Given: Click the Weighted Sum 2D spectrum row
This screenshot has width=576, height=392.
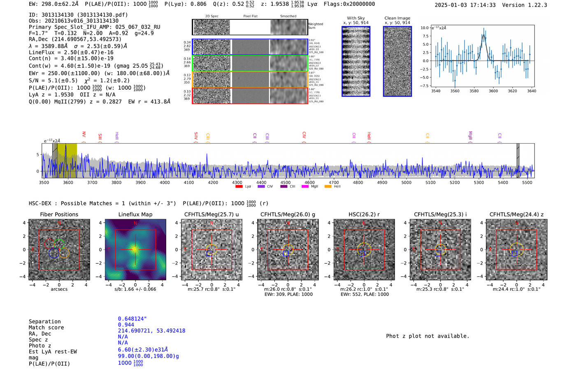Looking at the screenshot, I should tap(250, 27).
